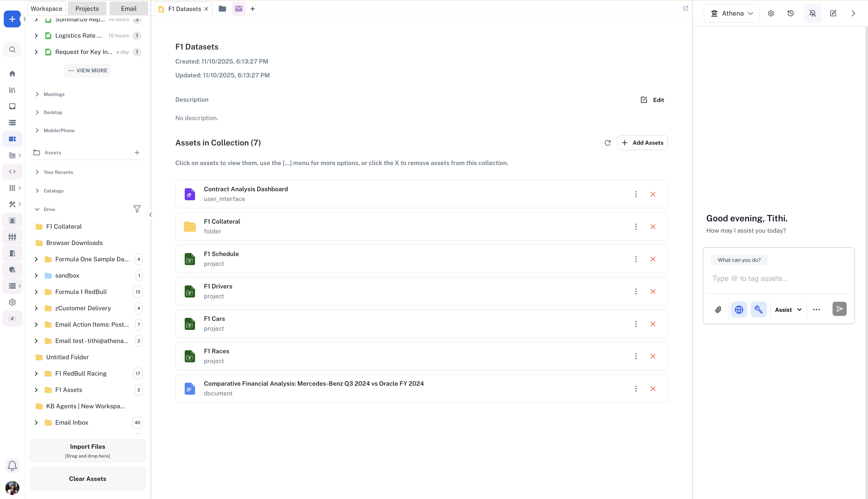This screenshot has width=868, height=499.
Task: Click the refresh assets icon
Action: [607, 143]
